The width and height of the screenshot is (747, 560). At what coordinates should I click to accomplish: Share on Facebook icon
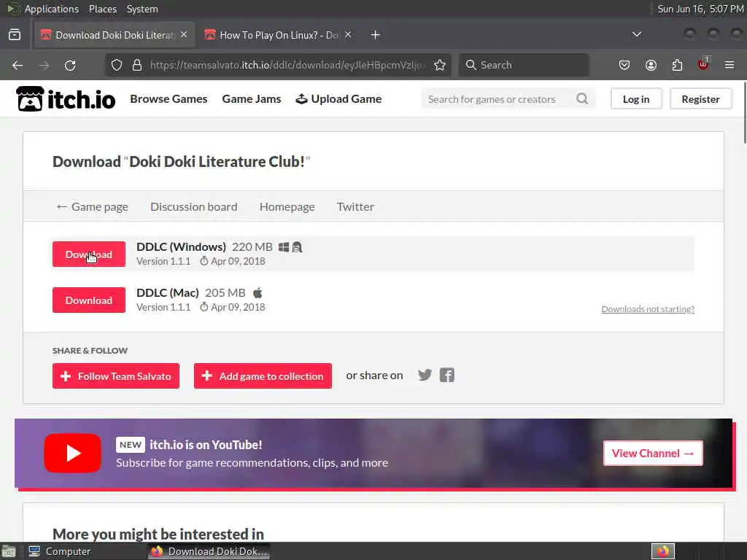447,376
